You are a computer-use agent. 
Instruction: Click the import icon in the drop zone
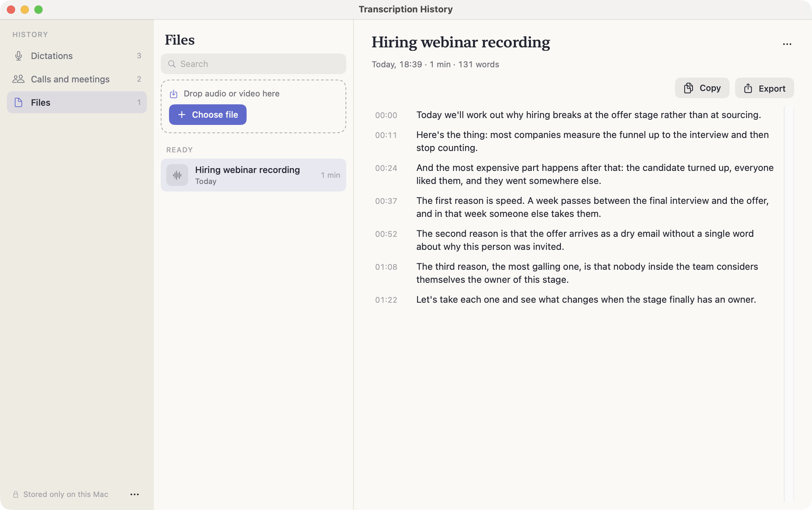(x=174, y=94)
